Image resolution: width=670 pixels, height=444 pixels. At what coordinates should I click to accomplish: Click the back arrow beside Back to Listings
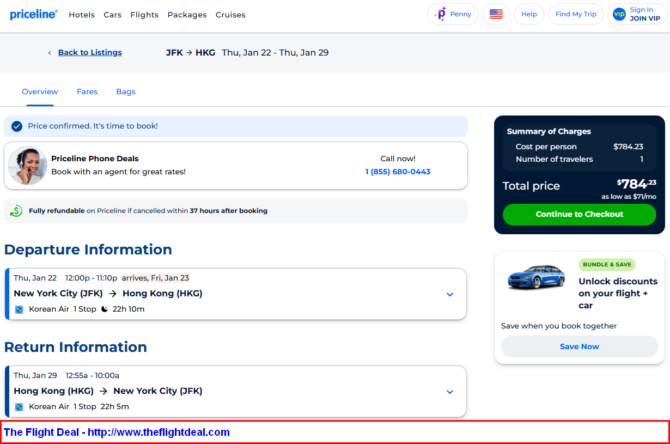pos(49,53)
